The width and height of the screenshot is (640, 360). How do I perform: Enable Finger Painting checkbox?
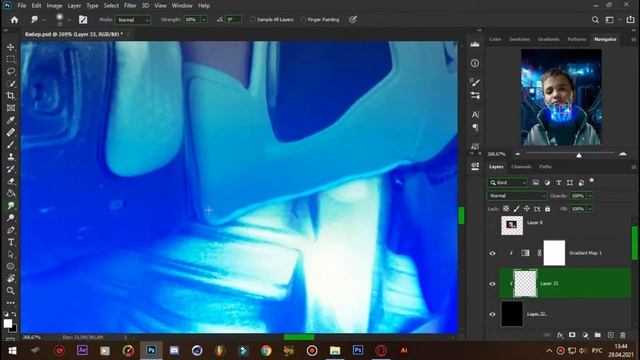303,19
